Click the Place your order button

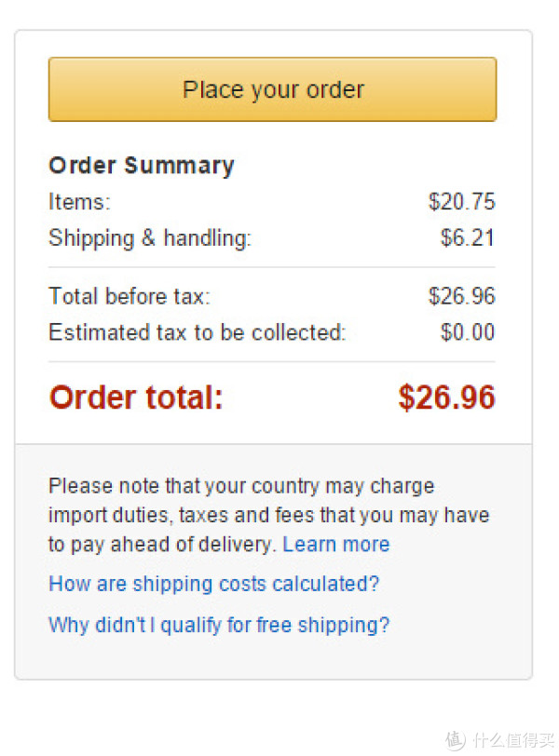(x=272, y=89)
